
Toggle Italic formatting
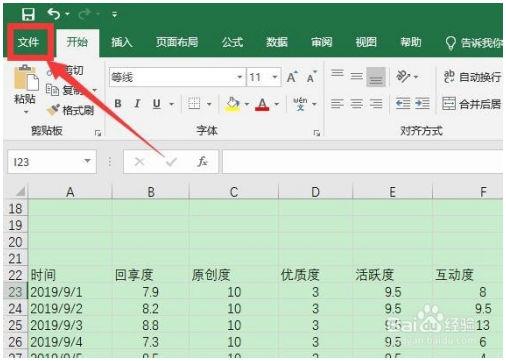(x=137, y=104)
